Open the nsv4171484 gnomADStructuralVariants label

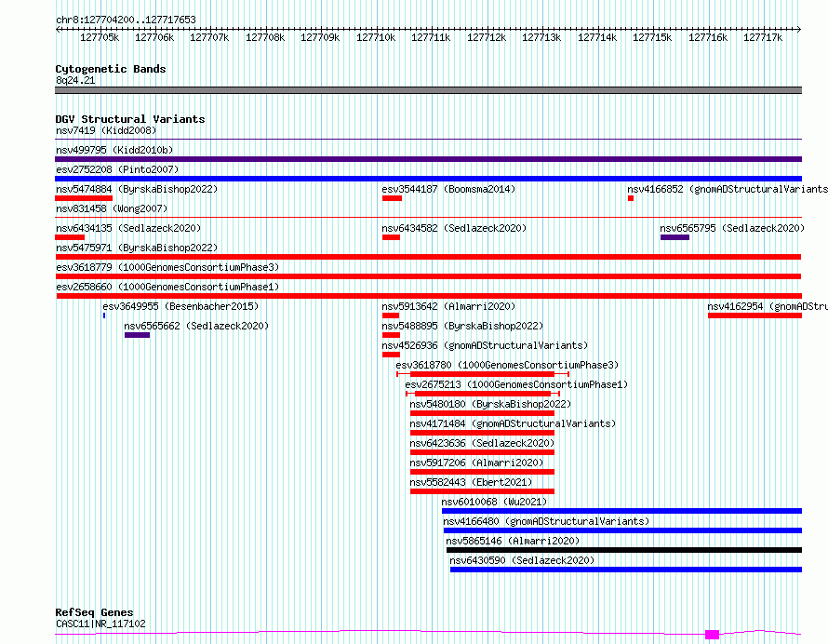click(513, 423)
